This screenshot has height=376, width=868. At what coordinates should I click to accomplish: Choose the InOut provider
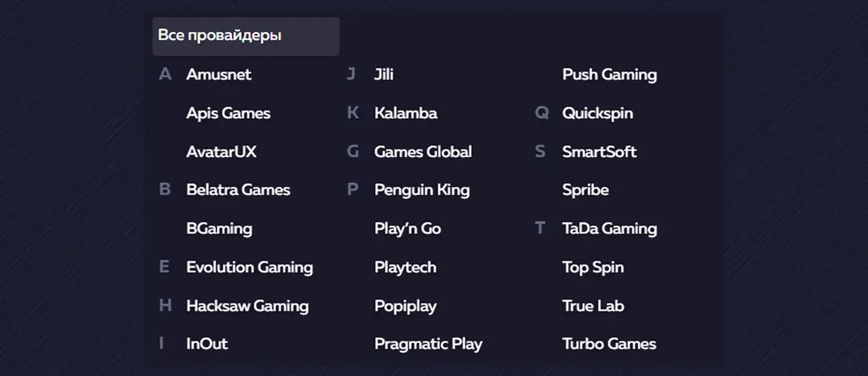(207, 344)
